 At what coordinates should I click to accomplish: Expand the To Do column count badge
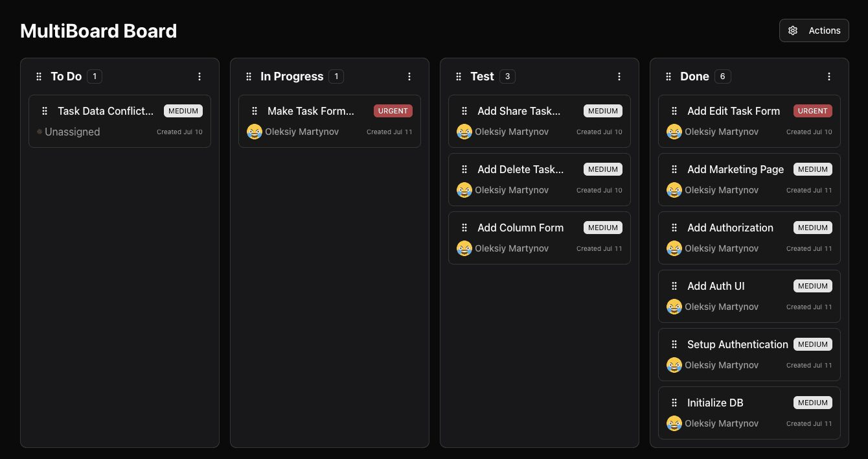coord(95,76)
